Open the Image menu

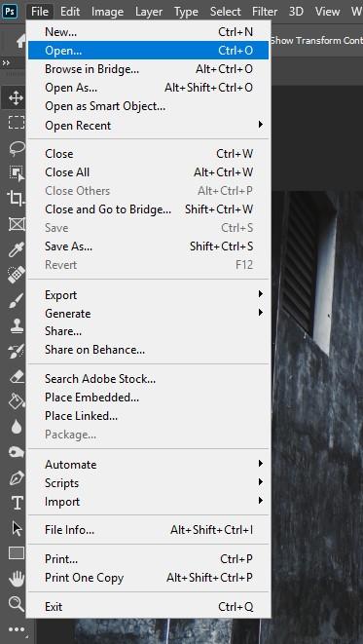point(107,12)
